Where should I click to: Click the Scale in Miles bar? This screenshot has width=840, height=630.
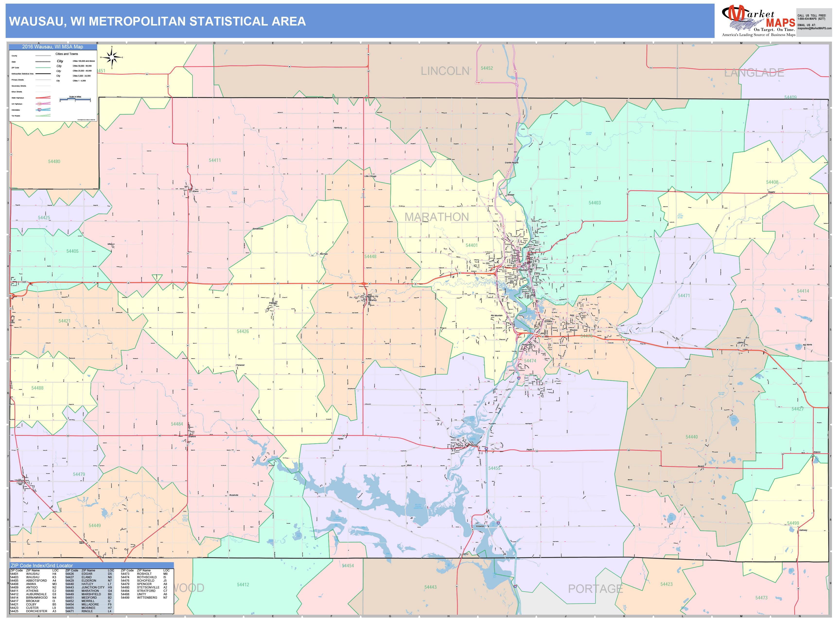[75, 99]
